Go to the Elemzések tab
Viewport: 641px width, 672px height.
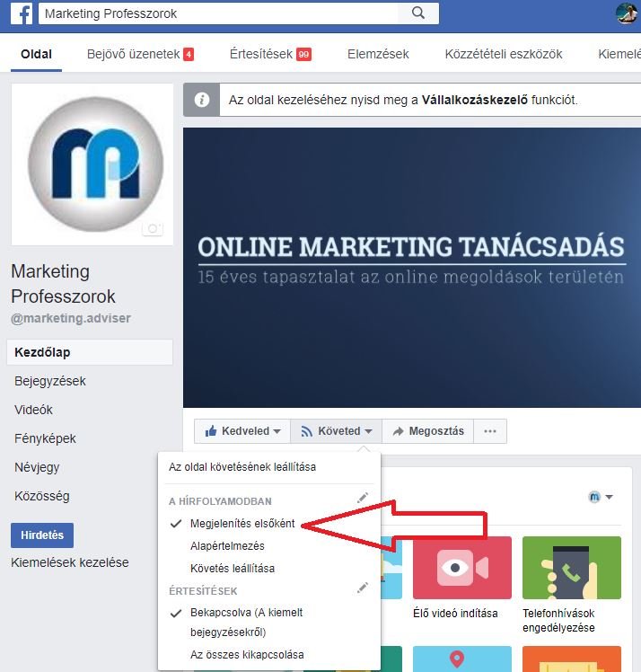click(378, 55)
